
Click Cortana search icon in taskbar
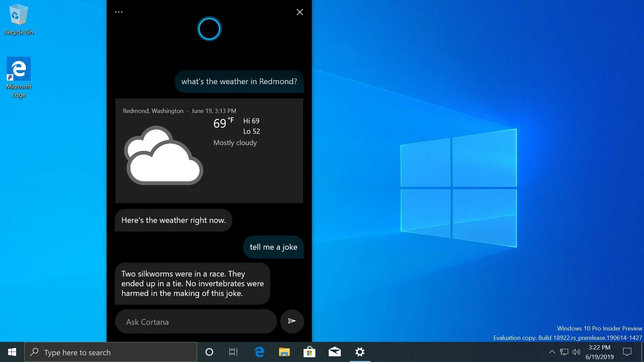[x=209, y=352]
